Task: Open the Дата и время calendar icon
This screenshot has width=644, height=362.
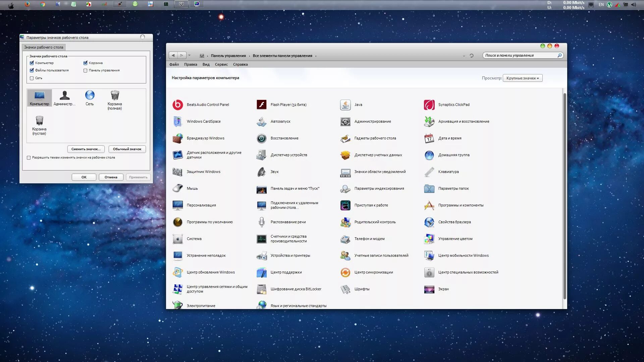Action: 429,138
